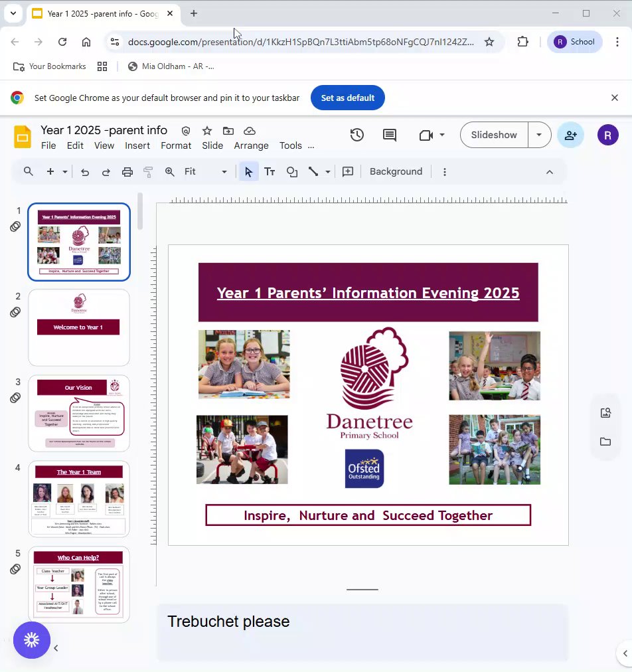Start the Slideshow
632x672 pixels.
494,135
